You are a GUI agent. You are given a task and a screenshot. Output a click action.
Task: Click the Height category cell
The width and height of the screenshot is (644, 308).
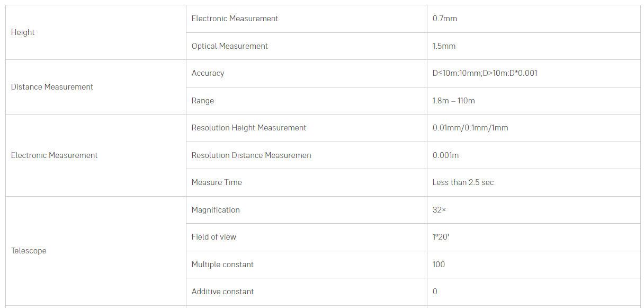point(23,32)
